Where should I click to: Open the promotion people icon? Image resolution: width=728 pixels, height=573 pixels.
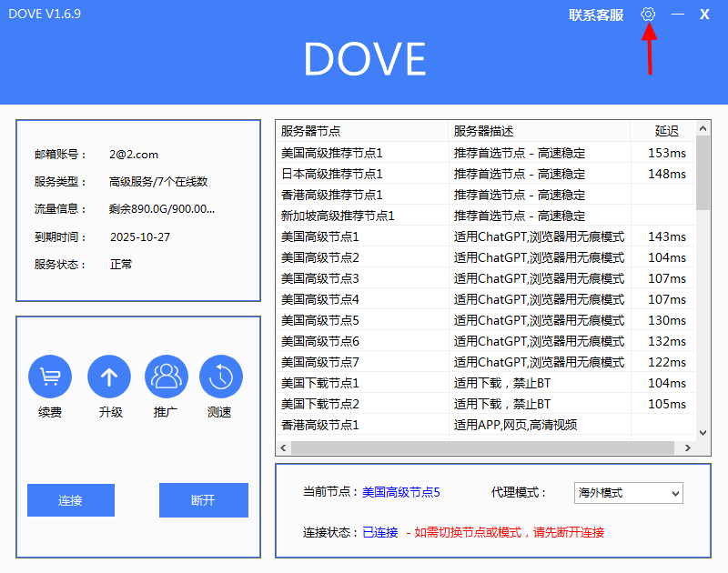[x=166, y=377]
